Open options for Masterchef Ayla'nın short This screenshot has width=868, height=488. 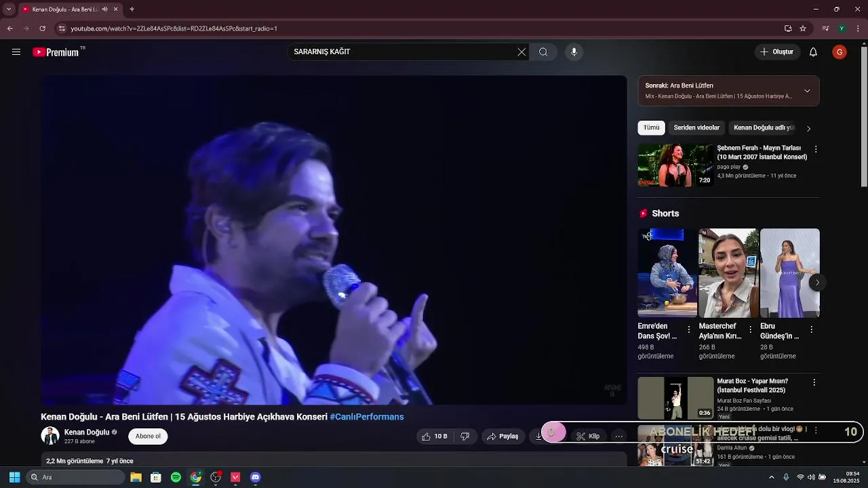click(x=750, y=330)
